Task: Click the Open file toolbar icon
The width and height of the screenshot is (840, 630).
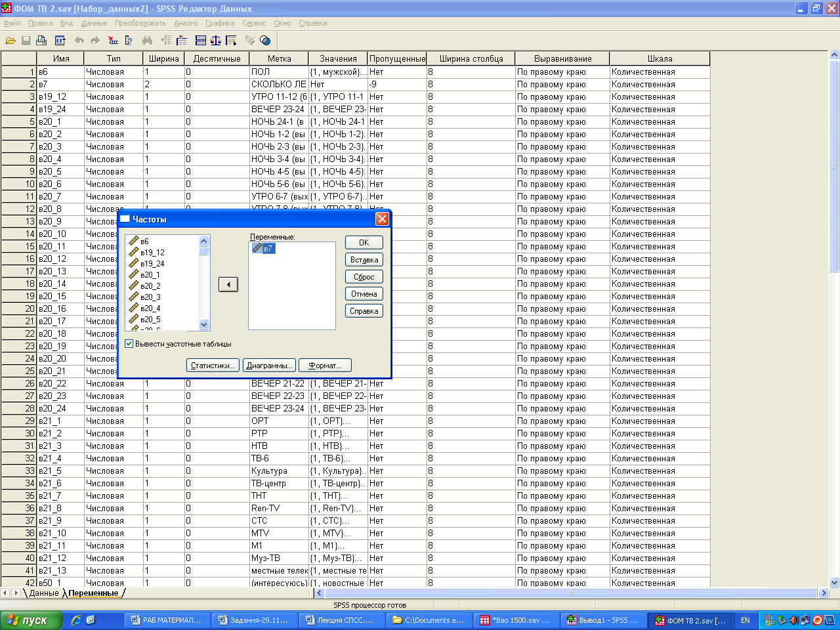Action: point(10,41)
